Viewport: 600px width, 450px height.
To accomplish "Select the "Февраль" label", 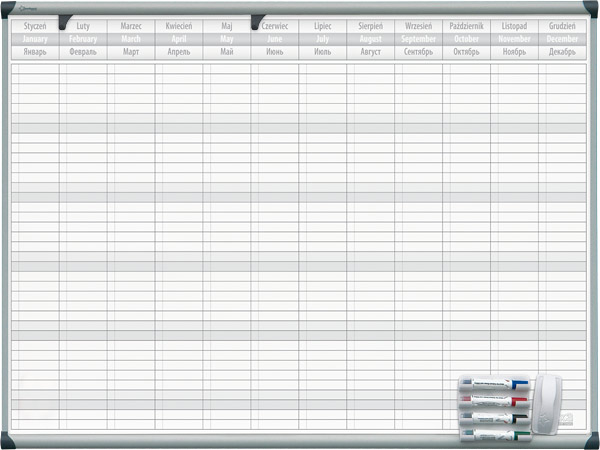I will point(83,52).
